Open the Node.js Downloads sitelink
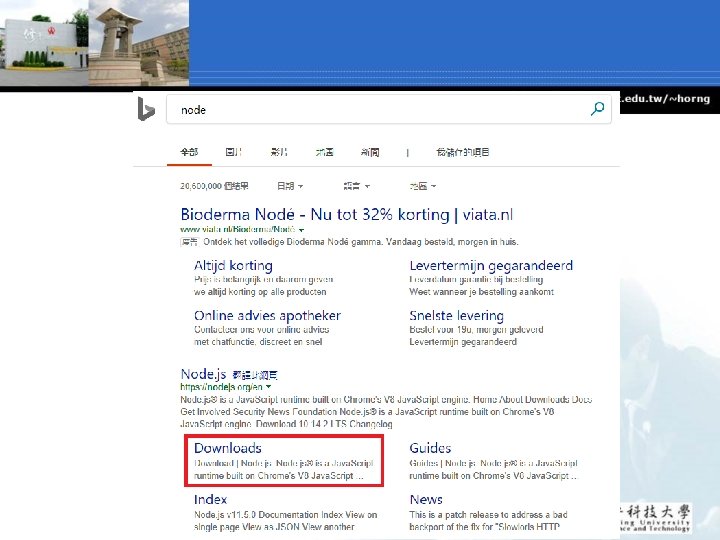Viewport: 720px width, 540px height. tap(228, 448)
